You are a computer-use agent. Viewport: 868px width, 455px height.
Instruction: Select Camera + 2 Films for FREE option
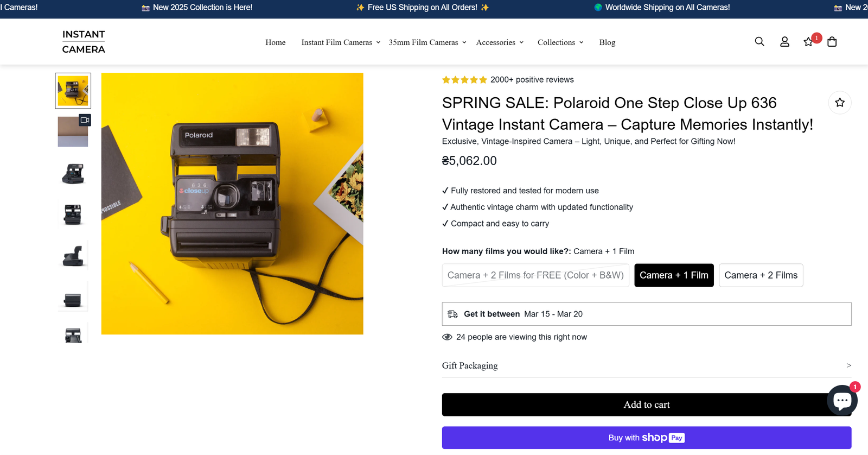point(535,275)
